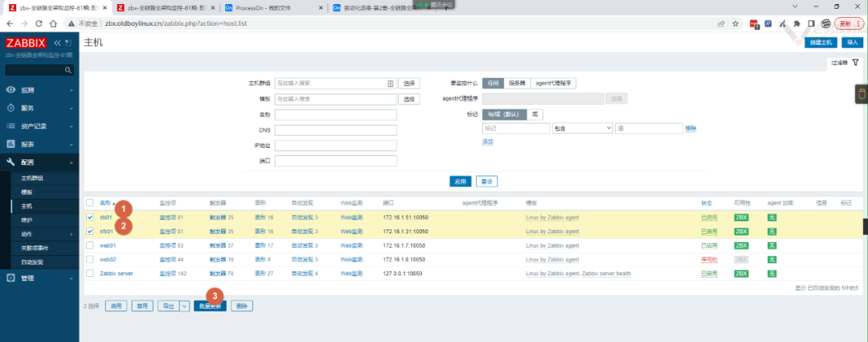Click the 批量更新 button
Viewport: 868px width, 342px height.
pyautogui.click(x=210, y=306)
